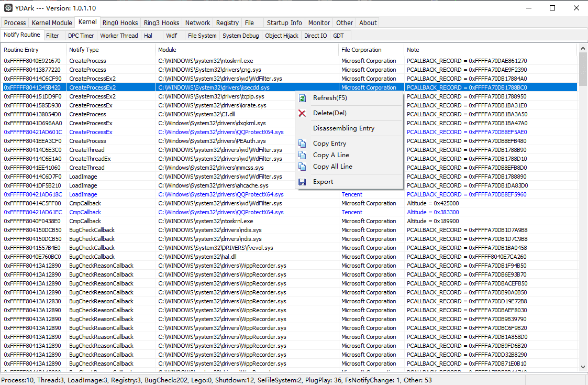Viewport: 588px width, 385px height.
Task: Select Refresh(F5) menu entry
Action: (x=349, y=98)
